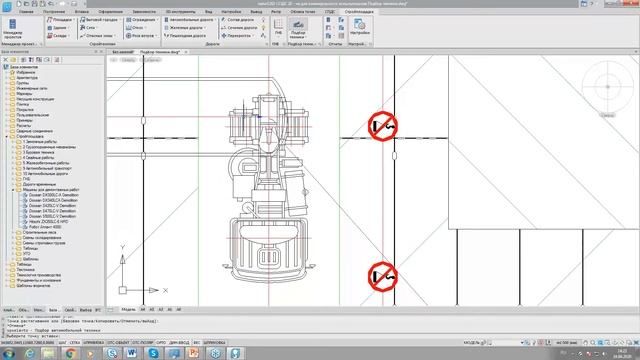The height and width of the screenshot is (360, 640).
Task: Open the Менеджер проектов tool
Action: tap(13, 29)
